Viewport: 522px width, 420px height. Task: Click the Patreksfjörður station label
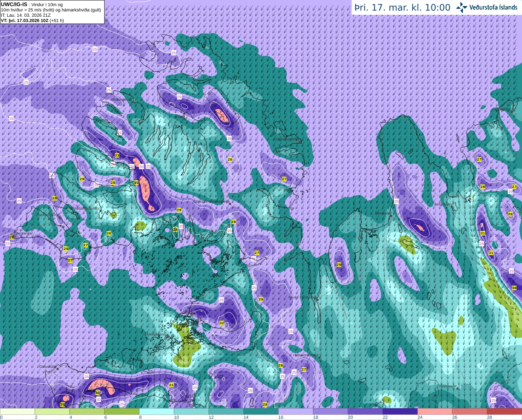click(x=47, y=214)
